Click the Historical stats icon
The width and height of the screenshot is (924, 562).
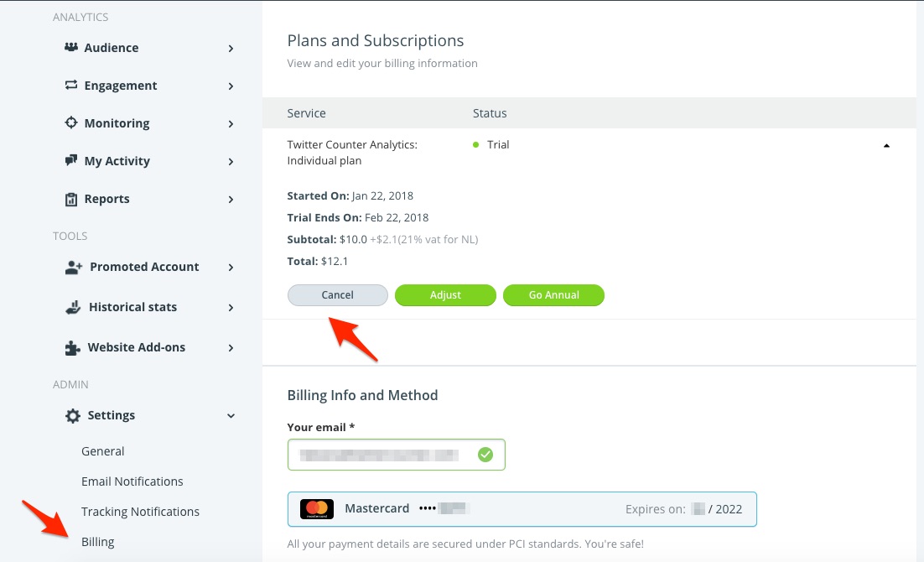pos(73,307)
